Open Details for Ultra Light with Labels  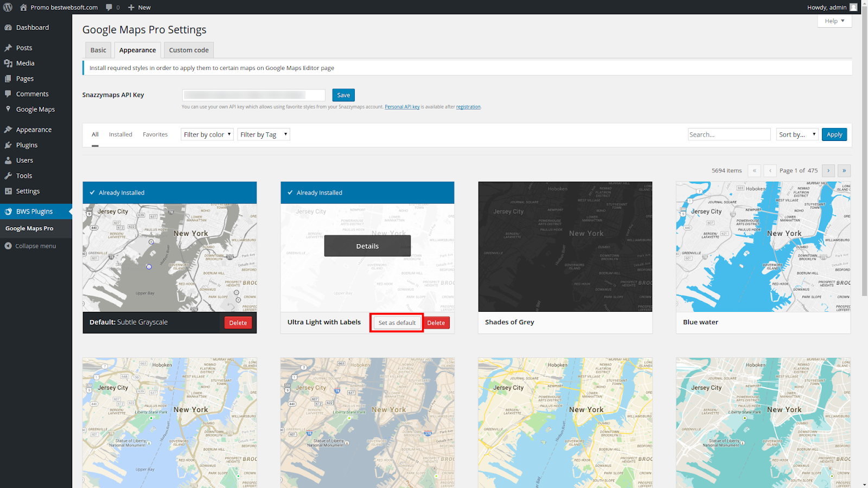click(367, 246)
